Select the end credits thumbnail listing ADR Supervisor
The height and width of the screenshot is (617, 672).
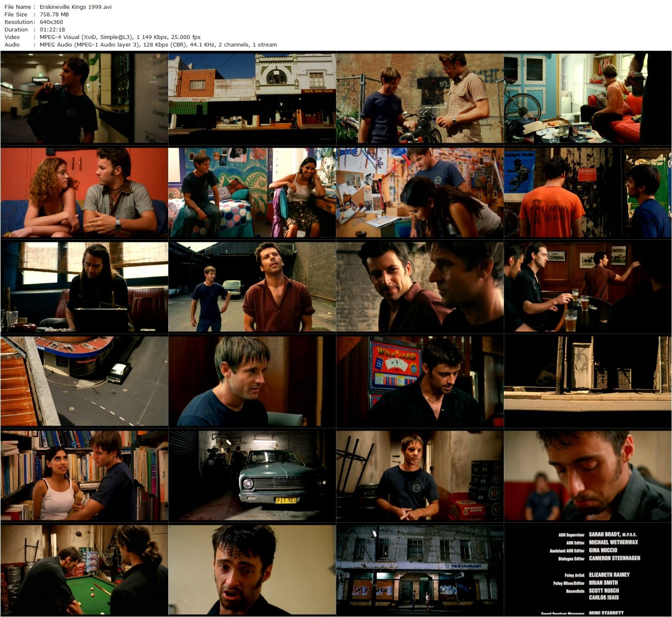(x=587, y=570)
